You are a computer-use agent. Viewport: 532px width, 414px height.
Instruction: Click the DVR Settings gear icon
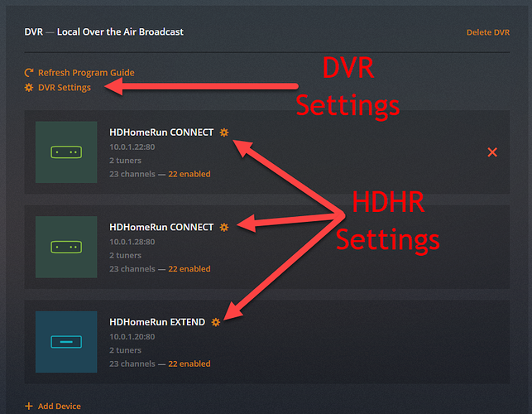tap(29, 88)
